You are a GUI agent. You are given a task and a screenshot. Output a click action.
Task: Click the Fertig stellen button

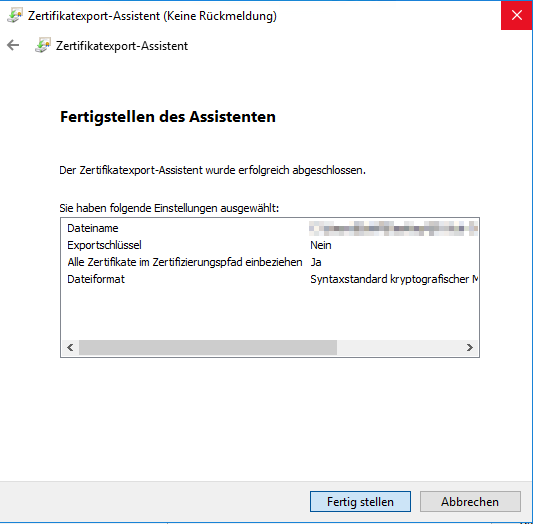pyautogui.click(x=360, y=502)
